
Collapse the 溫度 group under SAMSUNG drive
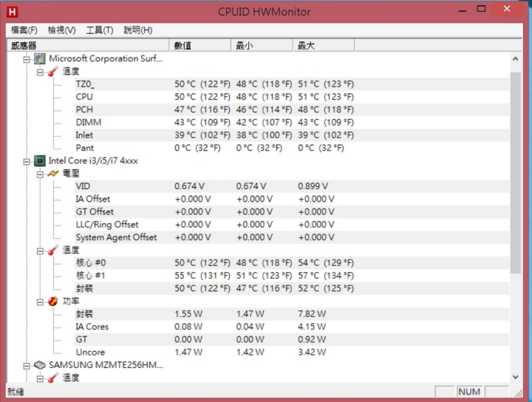(x=40, y=378)
